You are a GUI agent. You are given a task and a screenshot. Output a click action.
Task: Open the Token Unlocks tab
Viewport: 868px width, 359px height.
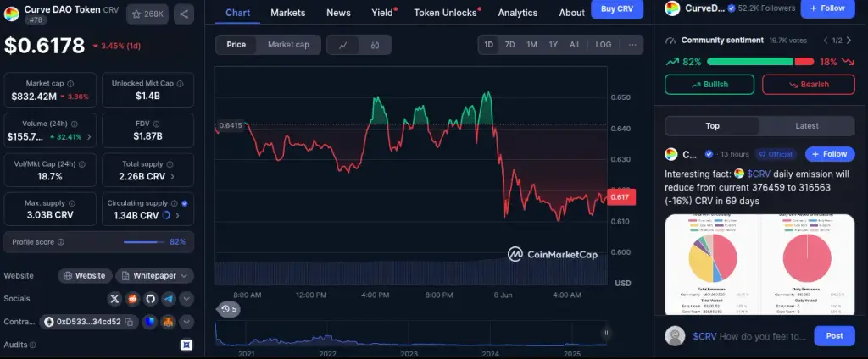(446, 13)
